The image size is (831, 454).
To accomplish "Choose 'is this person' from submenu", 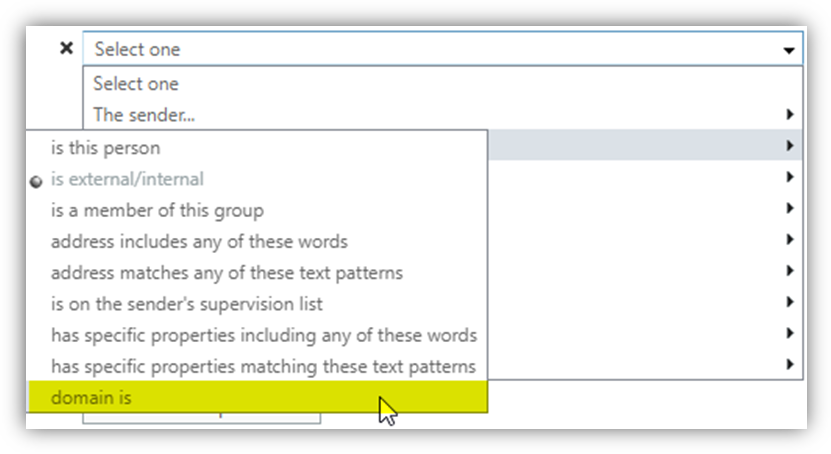I will 105,148.
